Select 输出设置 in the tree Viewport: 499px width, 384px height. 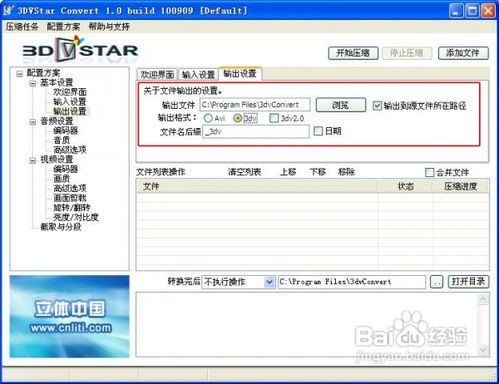tap(70, 111)
